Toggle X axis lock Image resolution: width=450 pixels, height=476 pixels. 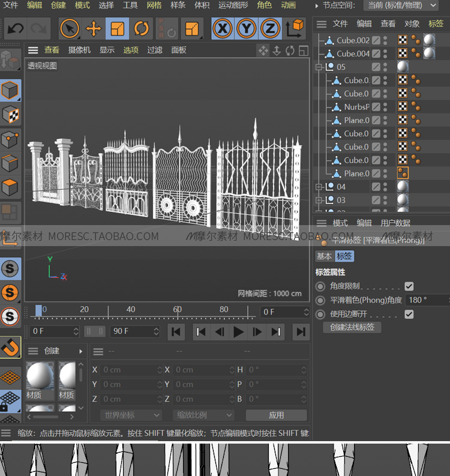click(x=223, y=28)
